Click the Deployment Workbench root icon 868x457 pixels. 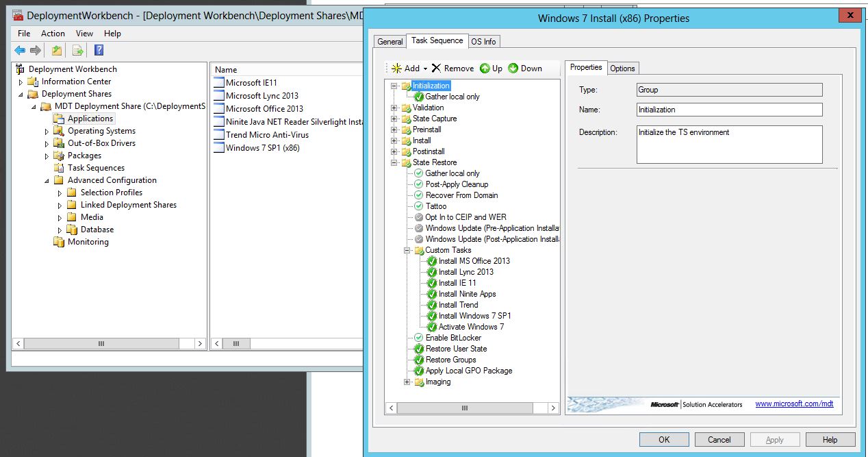[x=20, y=69]
